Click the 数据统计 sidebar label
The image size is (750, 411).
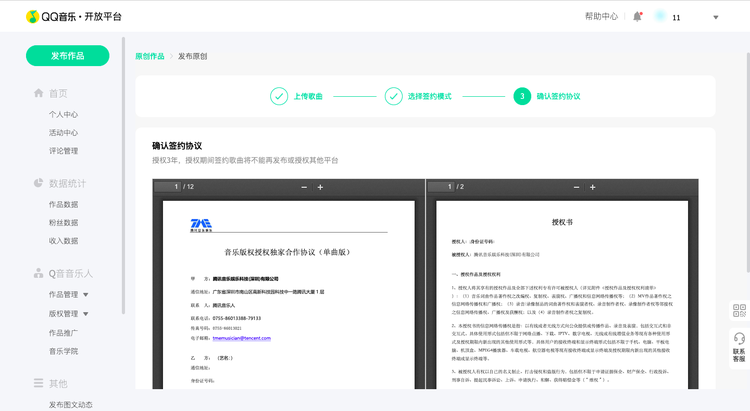[67, 183]
